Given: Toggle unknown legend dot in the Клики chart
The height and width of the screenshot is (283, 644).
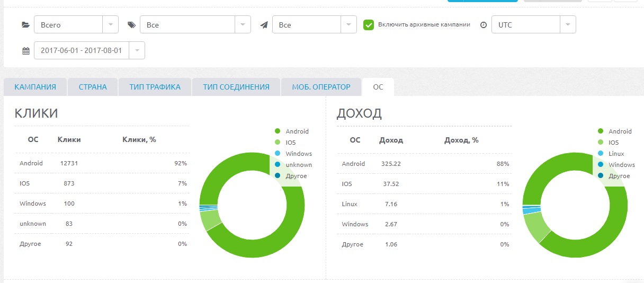Looking at the screenshot, I should 277,165.
